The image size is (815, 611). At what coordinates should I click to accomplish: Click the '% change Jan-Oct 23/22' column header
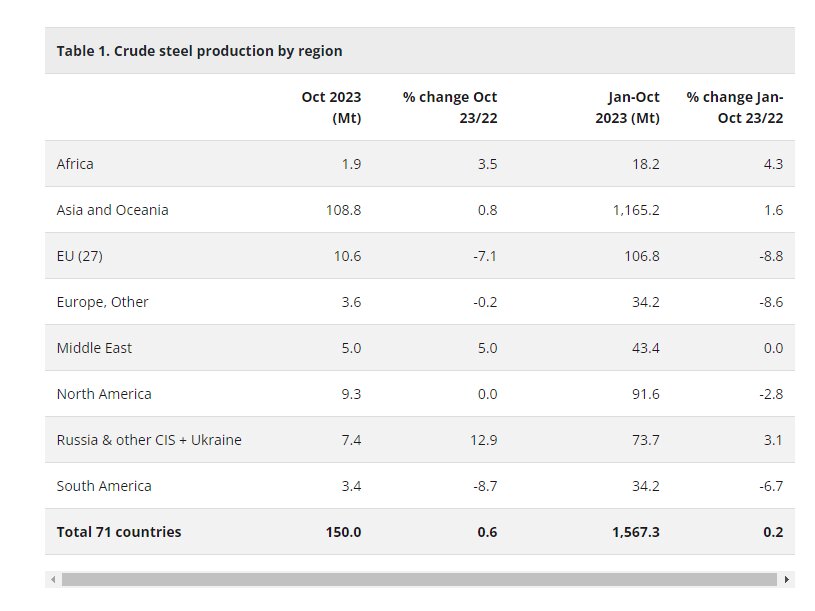pos(734,107)
